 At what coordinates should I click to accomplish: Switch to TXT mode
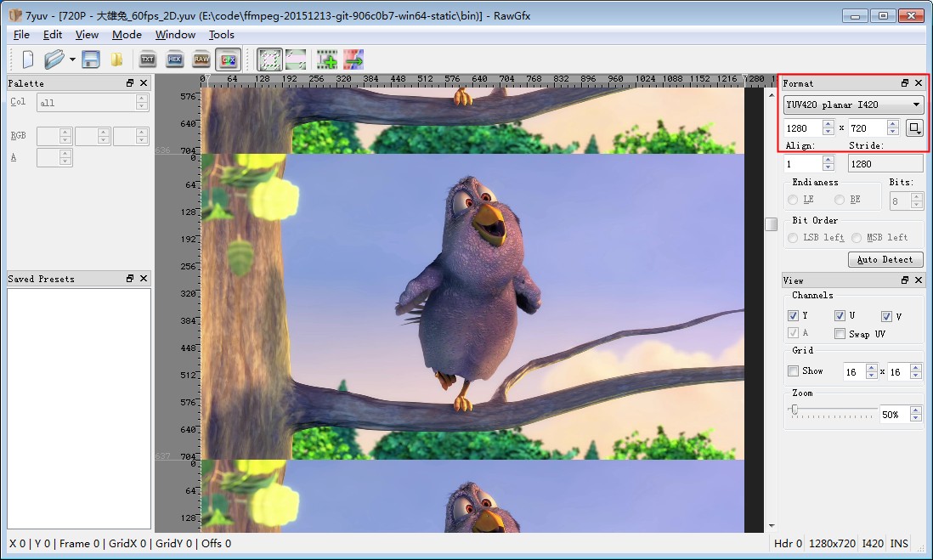[x=148, y=59]
